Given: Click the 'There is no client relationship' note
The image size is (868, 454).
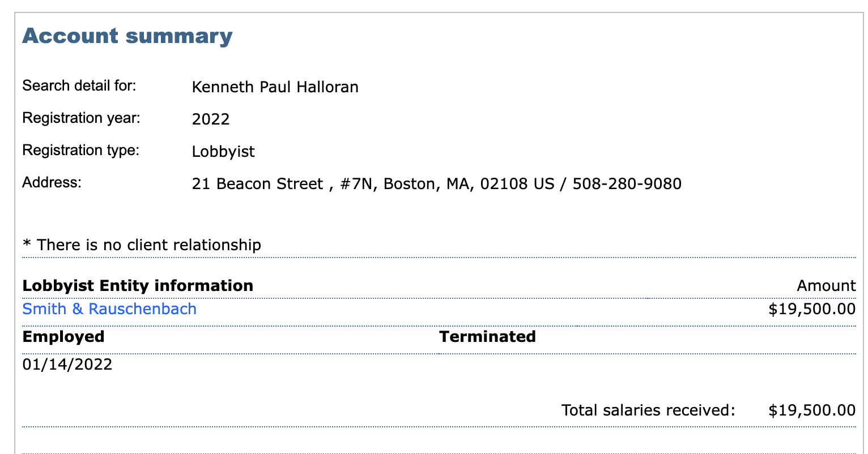Looking at the screenshot, I should coord(142,245).
